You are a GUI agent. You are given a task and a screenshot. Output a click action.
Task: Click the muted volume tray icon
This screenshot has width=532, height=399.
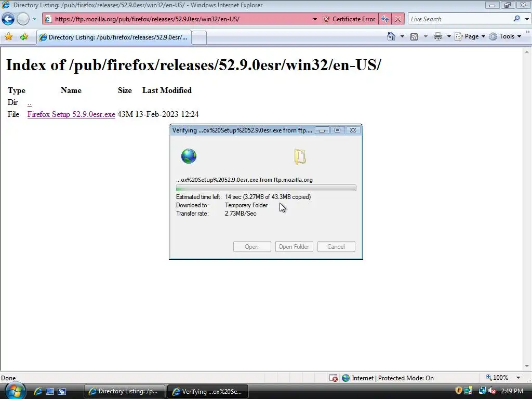click(x=492, y=391)
